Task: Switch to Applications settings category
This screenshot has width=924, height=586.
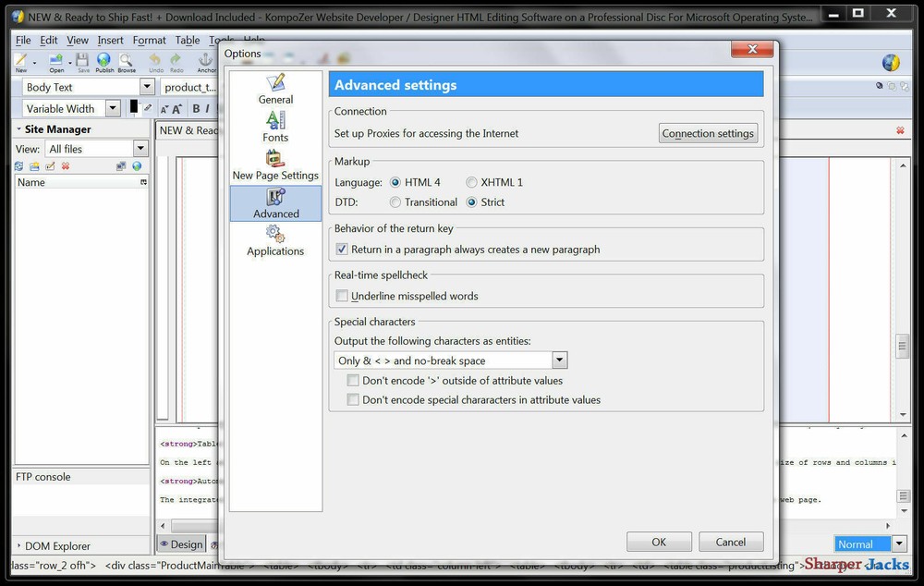Action: (274, 241)
